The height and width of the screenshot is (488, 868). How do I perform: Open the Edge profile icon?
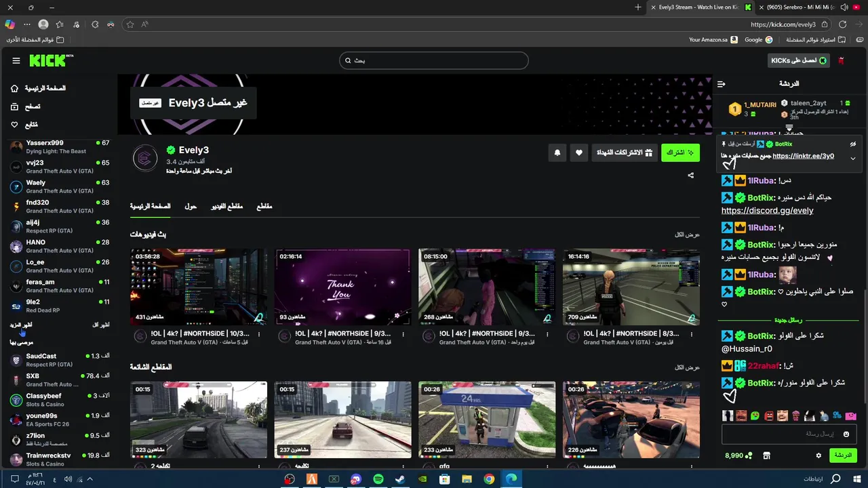[x=43, y=24]
